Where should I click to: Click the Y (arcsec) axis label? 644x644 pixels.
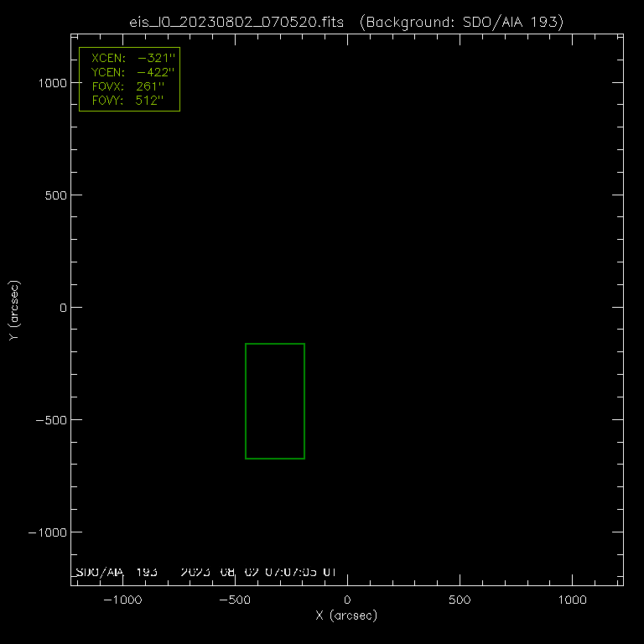[14, 310]
